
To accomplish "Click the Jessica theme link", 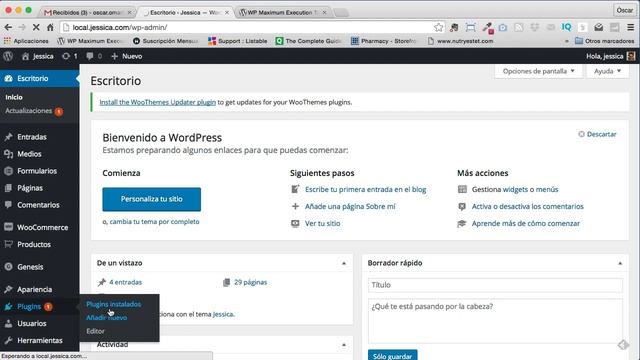I will click(x=223, y=314).
